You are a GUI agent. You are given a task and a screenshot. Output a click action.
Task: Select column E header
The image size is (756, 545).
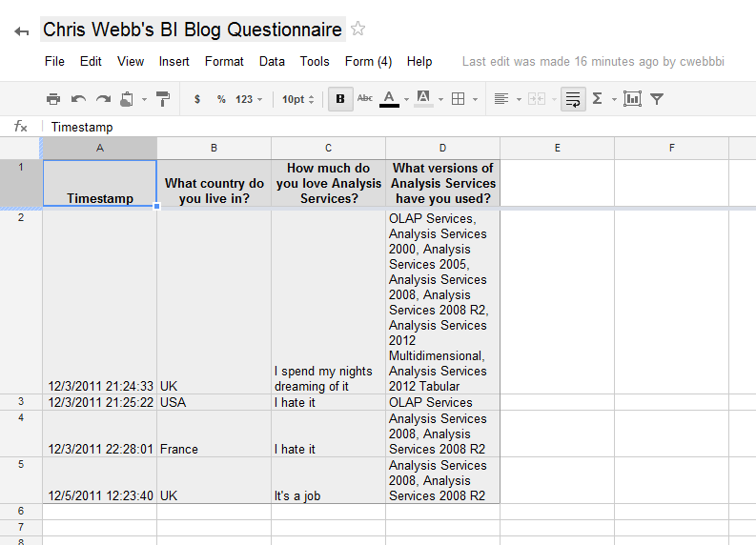[x=558, y=148]
